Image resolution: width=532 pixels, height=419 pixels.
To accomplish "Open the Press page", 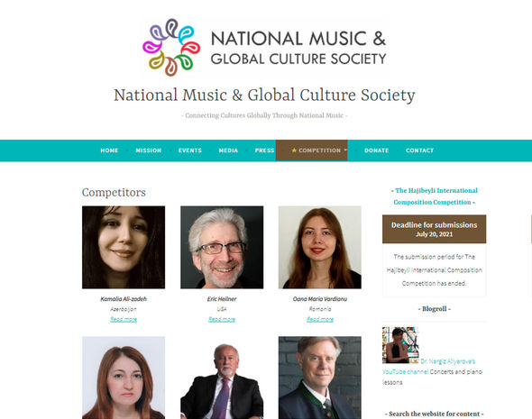I will (x=264, y=150).
